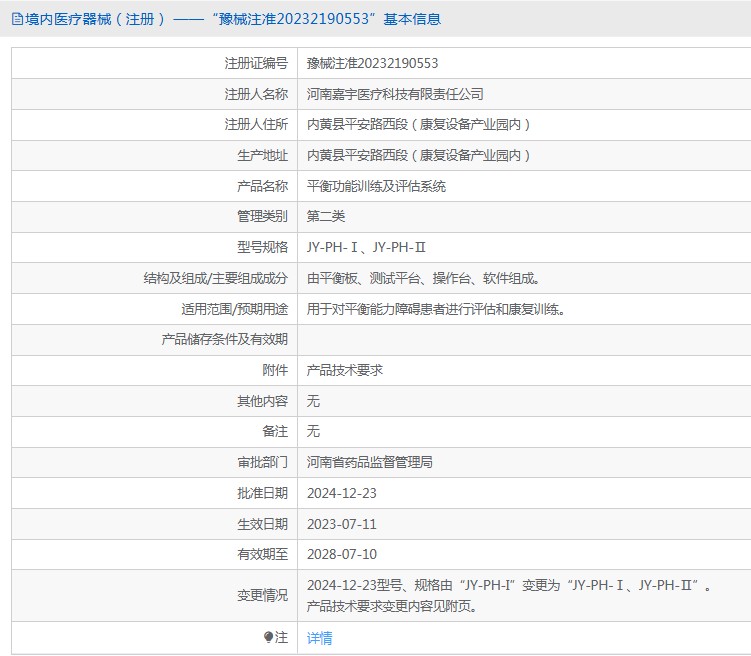This screenshot has width=751, height=656.
Task: Click the 注册人住所 address value
Action: coord(418,125)
